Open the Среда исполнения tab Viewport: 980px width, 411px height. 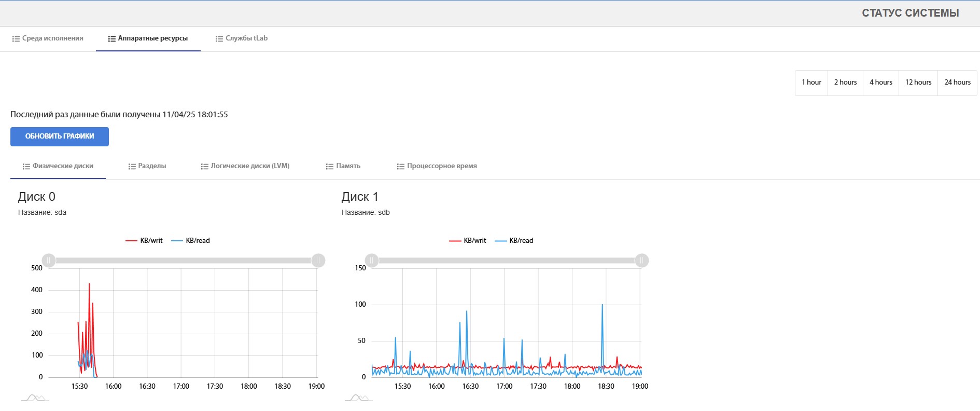click(48, 38)
